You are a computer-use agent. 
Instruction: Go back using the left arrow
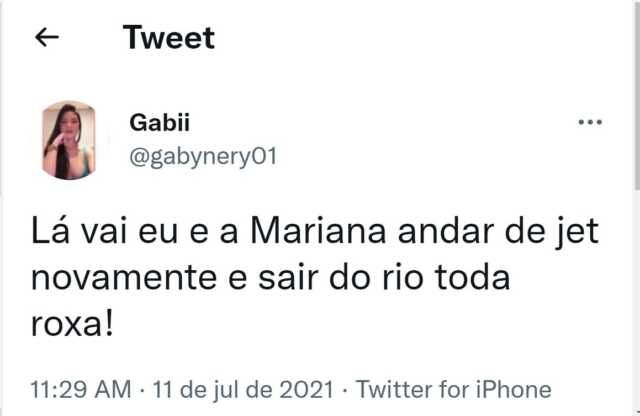47,38
